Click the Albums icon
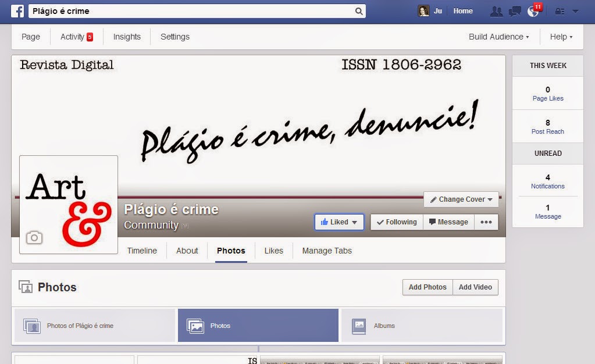Image resolution: width=595 pixels, height=364 pixels. coord(359,326)
